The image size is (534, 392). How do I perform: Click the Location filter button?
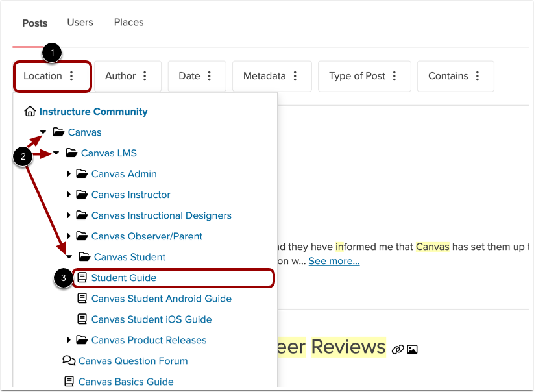click(x=53, y=77)
